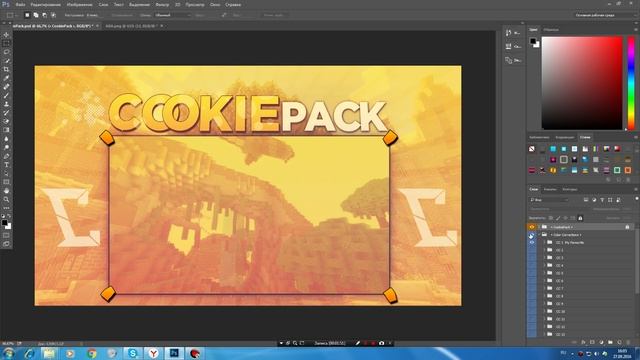640x360 pixels.
Task: Select the Rectangle shape tool
Action: 6,182
